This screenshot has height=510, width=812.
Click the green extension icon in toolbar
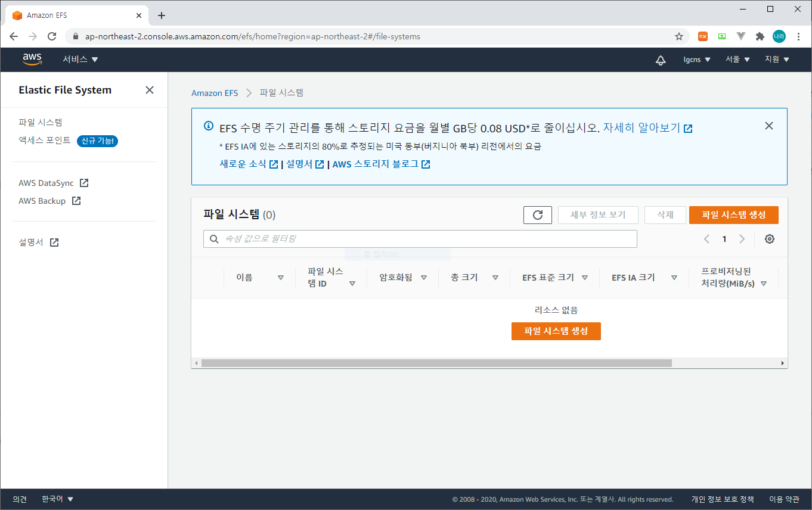coord(722,36)
